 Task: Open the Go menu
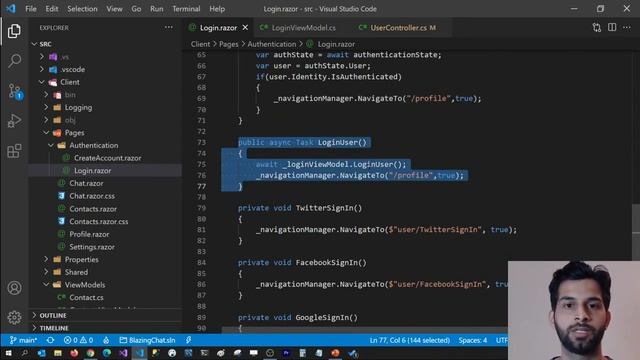click(x=136, y=9)
